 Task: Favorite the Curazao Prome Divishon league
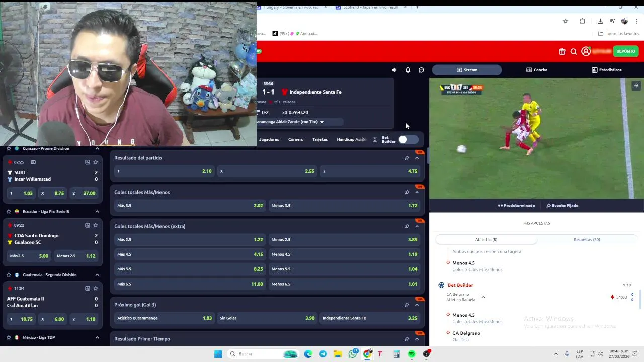pos(9,149)
